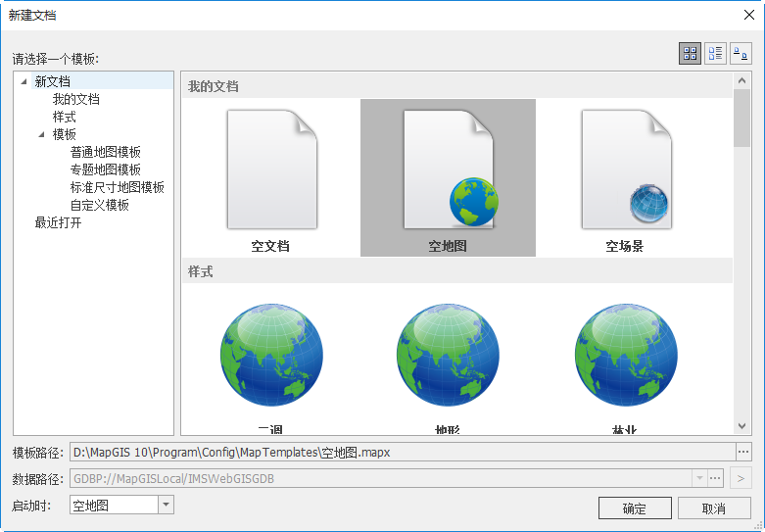The width and height of the screenshot is (765, 532).
Task: Collapse the 新文档 tree node
Action: pos(24,82)
